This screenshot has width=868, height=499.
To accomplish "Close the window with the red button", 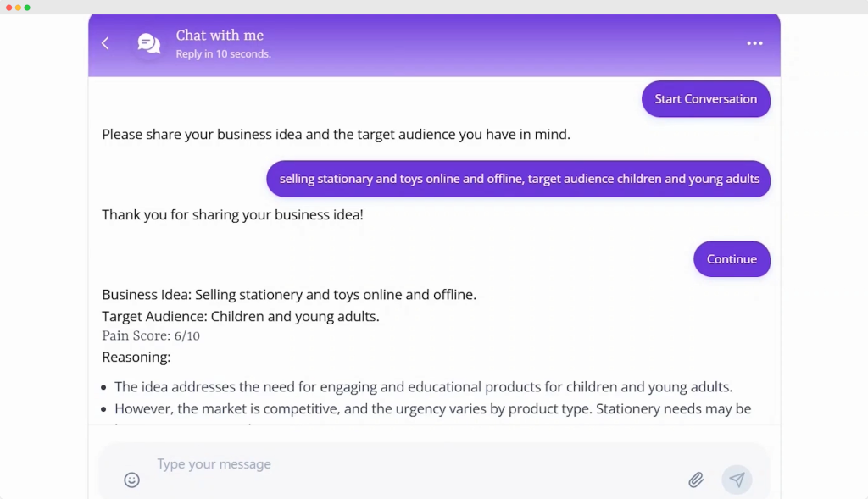I will pos(9,8).
